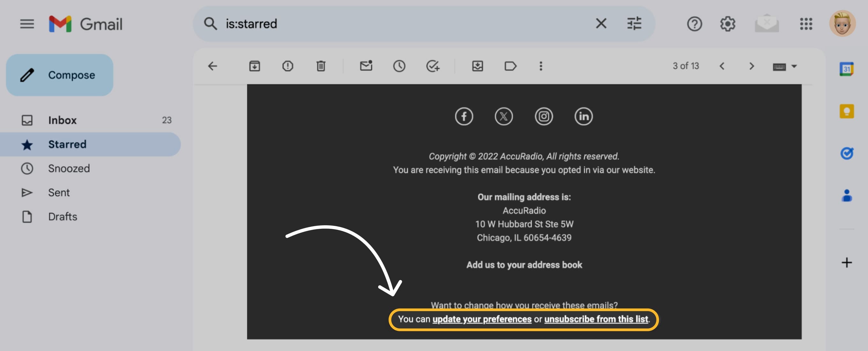Image resolution: width=868 pixels, height=351 pixels.
Task: Open the update your preferences link
Action: tap(482, 319)
